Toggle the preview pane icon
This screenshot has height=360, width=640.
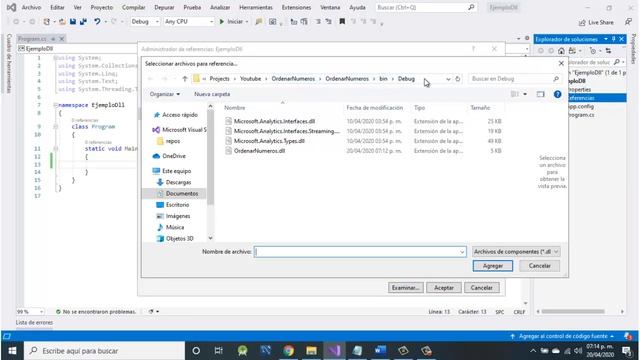pyautogui.click(x=540, y=94)
